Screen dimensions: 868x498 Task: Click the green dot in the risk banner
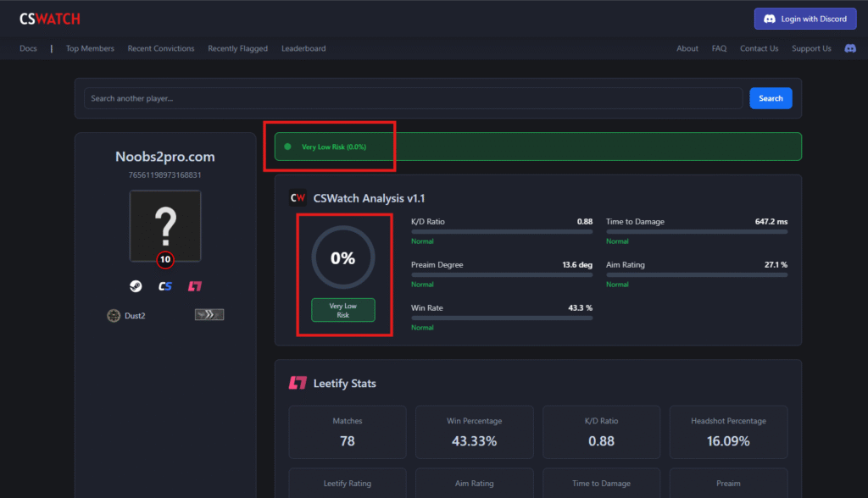[x=288, y=147]
